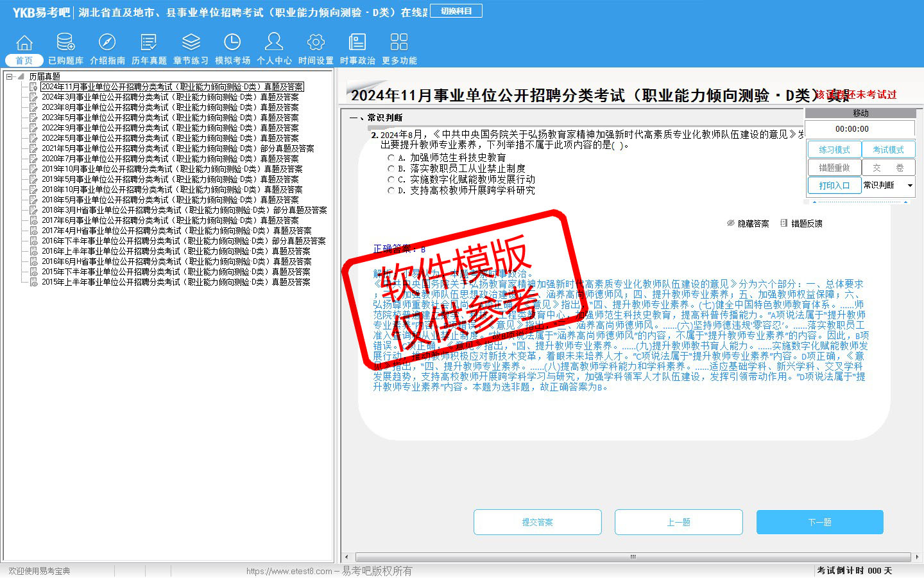Click the document icon beside 2018年10月 exam
Screen dimensions: 924x578
click(x=34, y=189)
